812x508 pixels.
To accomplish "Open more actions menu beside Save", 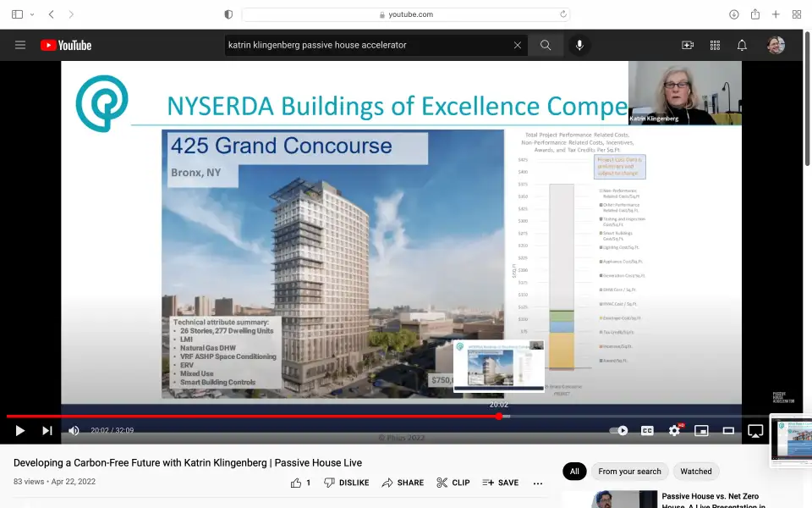I will (538, 483).
